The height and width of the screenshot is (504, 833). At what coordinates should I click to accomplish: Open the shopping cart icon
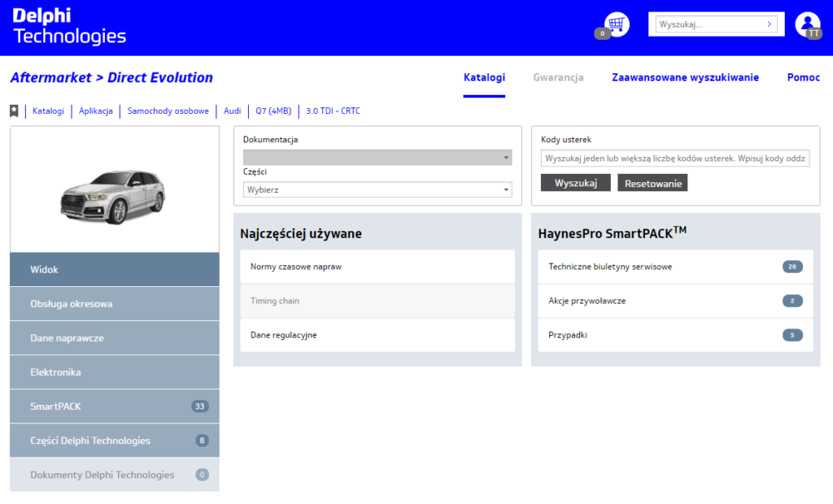click(x=617, y=24)
